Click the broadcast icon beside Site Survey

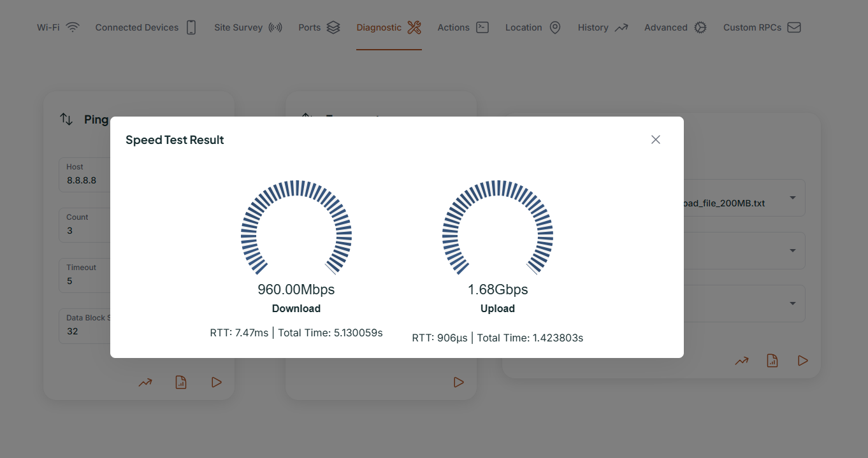pos(275,27)
